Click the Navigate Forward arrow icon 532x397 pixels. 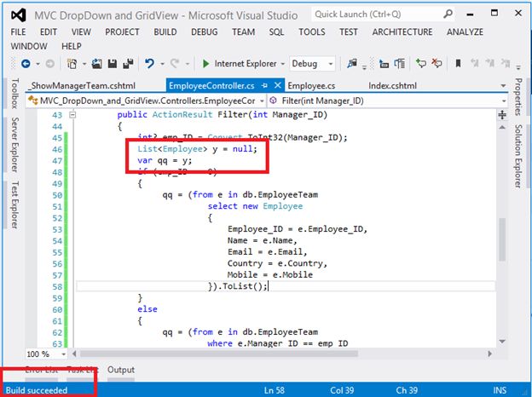pos(49,64)
